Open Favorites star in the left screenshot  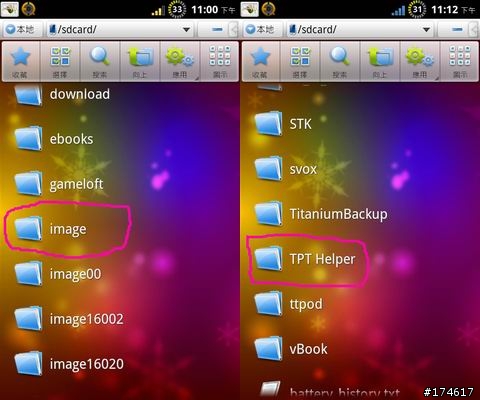(21, 61)
